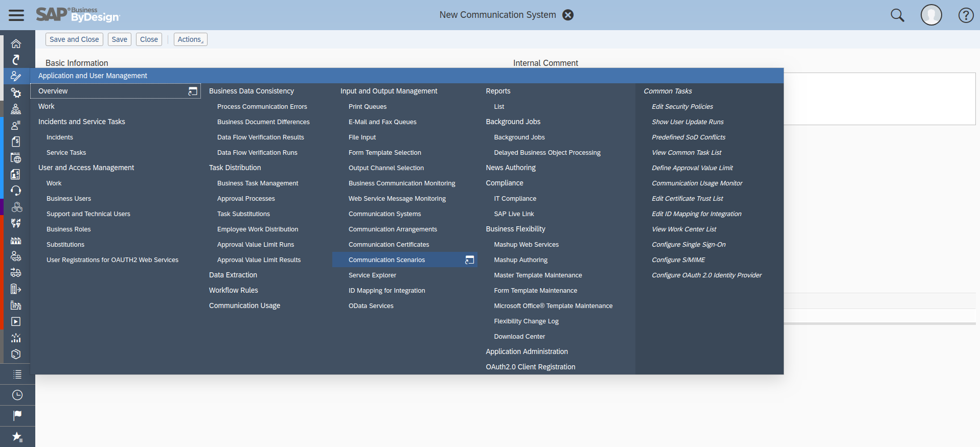Open the clock history icon
This screenshot has height=447, width=980.
pos(17,395)
